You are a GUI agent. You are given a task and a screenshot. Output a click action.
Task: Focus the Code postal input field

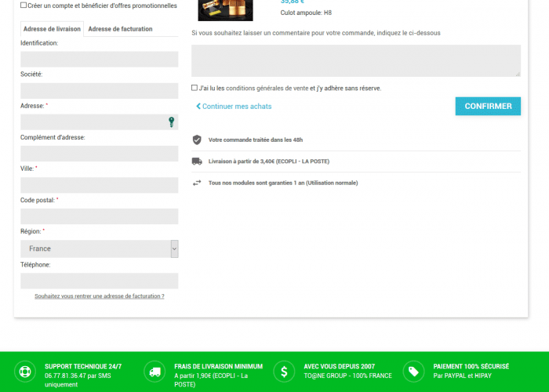99,216
